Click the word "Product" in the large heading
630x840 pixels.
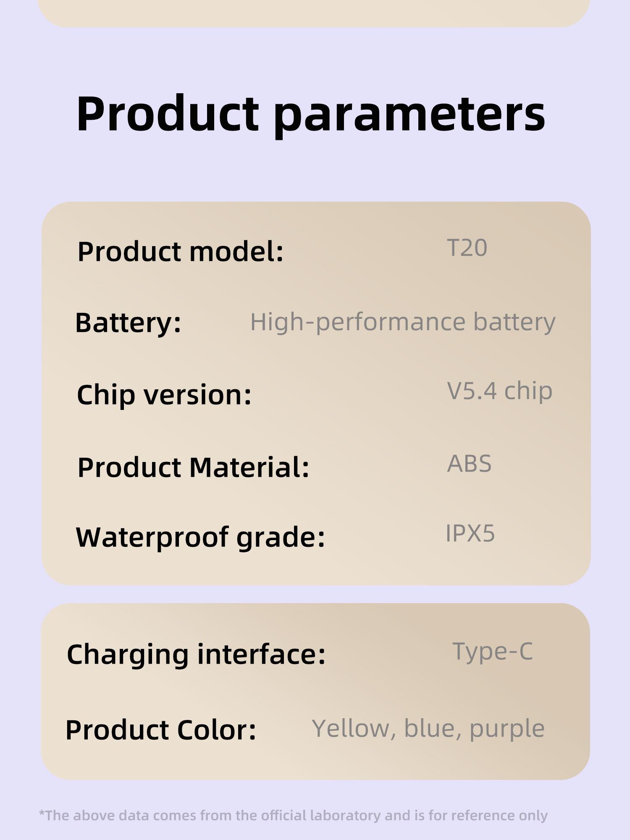coord(167,113)
